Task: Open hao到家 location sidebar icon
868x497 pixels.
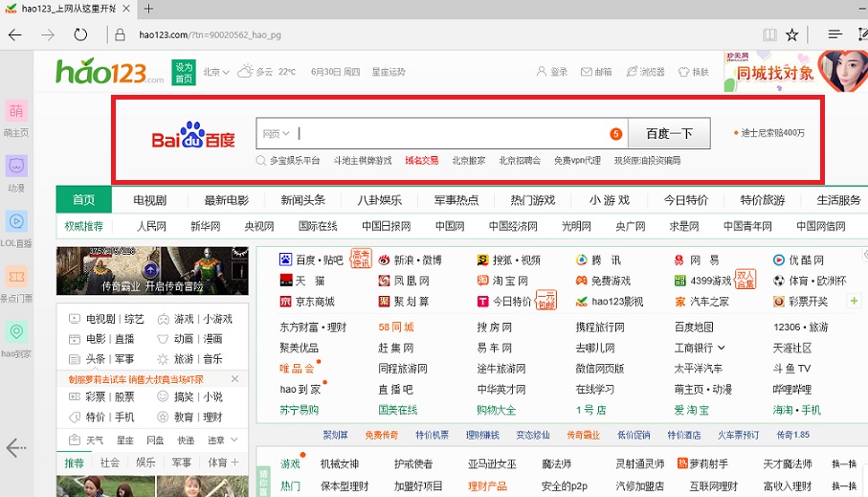Action: click(x=16, y=332)
